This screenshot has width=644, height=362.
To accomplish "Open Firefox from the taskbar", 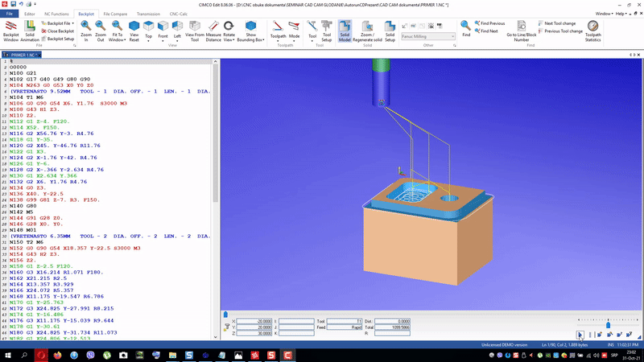I will coord(57,355).
